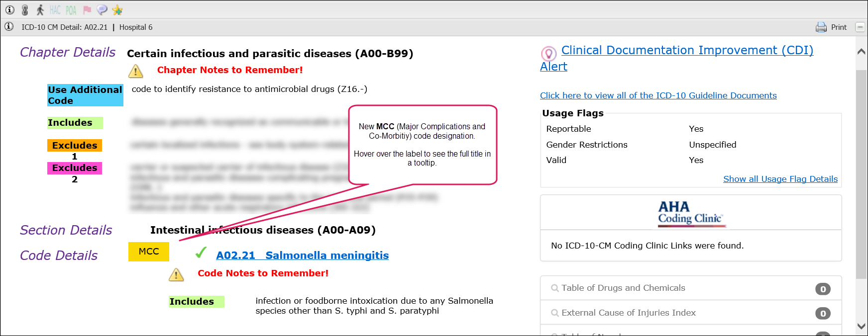The height and width of the screenshot is (336, 868).
Task: Click the yellow MCC label
Action: (149, 252)
